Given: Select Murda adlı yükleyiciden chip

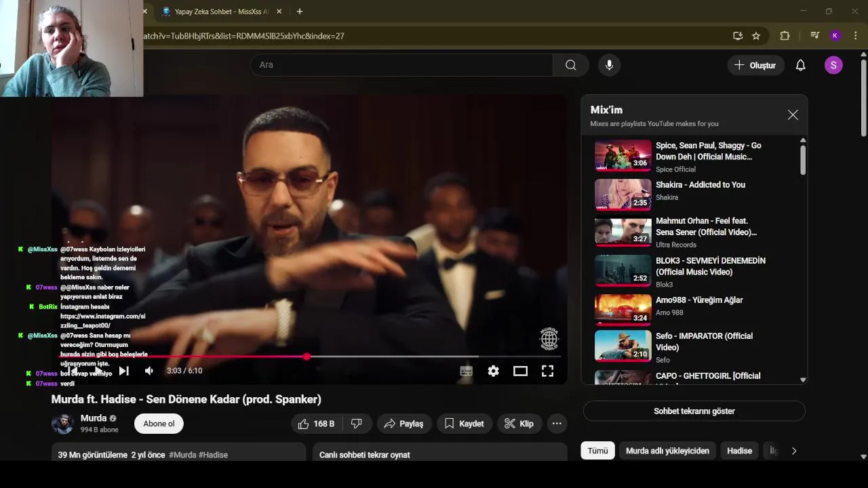Looking at the screenshot, I should pos(667,451).
